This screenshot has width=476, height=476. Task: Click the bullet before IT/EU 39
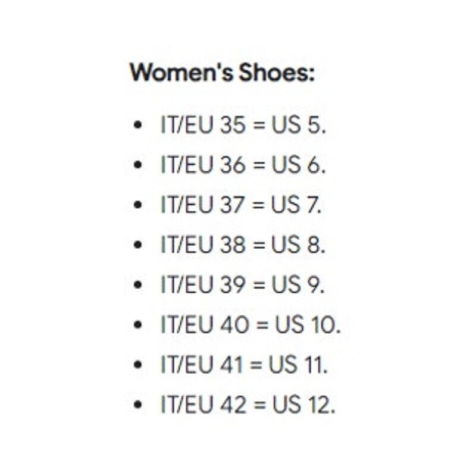pyautogui.click(x=137, y=285)
